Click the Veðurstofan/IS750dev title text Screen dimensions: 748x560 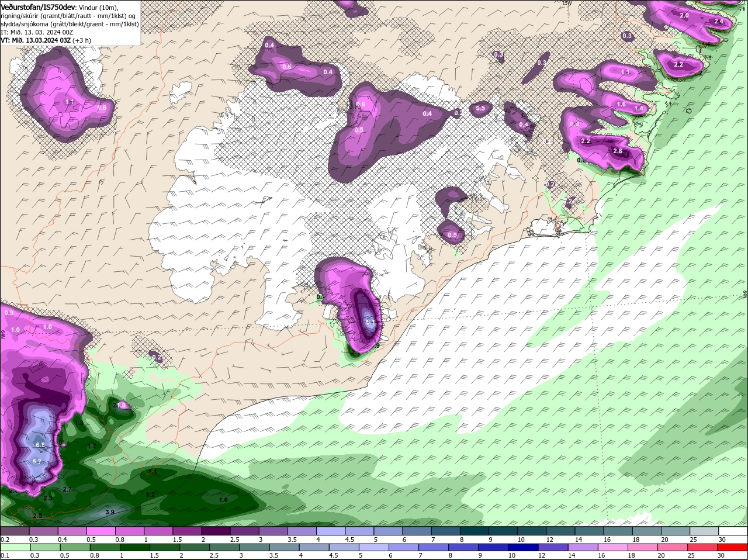37,6
